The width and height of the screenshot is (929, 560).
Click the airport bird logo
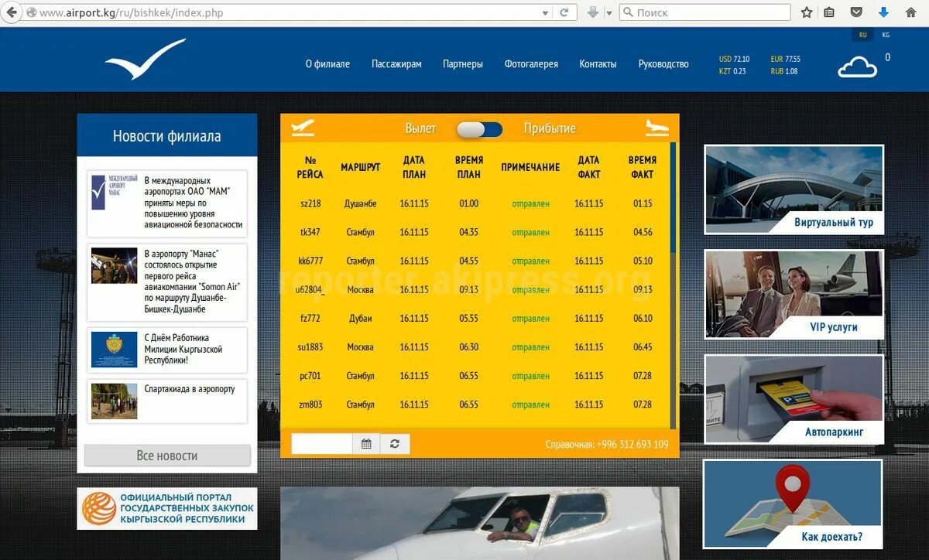click(x=146, y=60)
